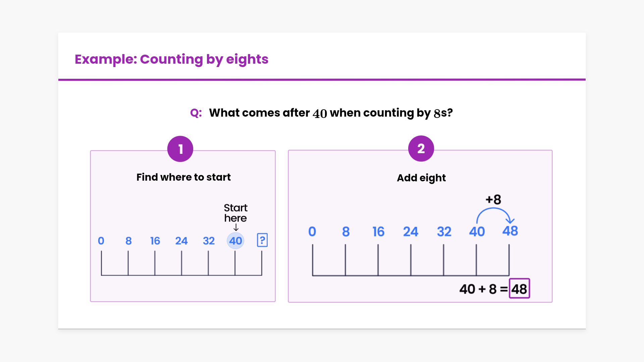Click the question mark box on the number line
The image size is (644, 362).
(262, 240)
